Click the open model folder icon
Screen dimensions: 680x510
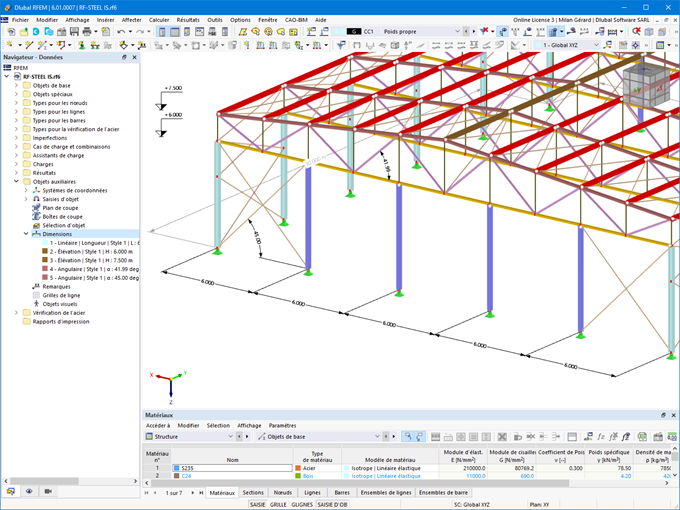click(x=24, y=32)
